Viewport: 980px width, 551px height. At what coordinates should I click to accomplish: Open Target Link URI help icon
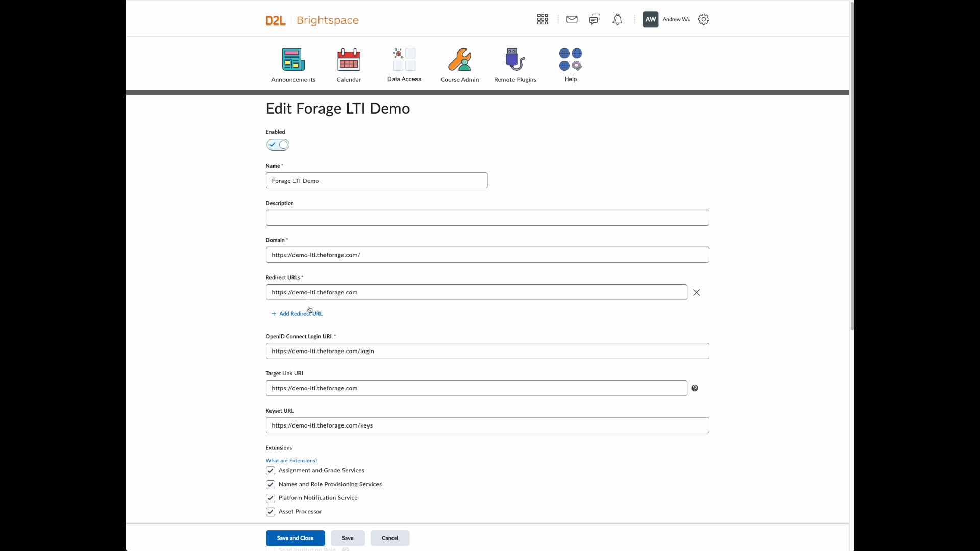point(695,388)
